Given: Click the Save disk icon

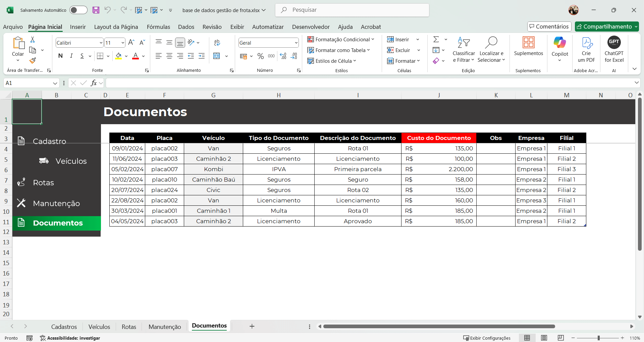Looking at the screenshot, I should (96, 10).
